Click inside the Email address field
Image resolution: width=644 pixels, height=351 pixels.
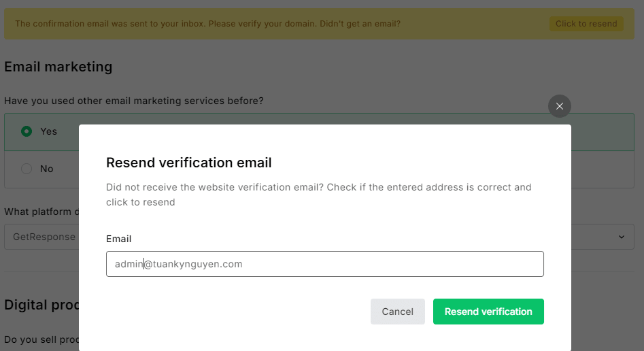325,264
